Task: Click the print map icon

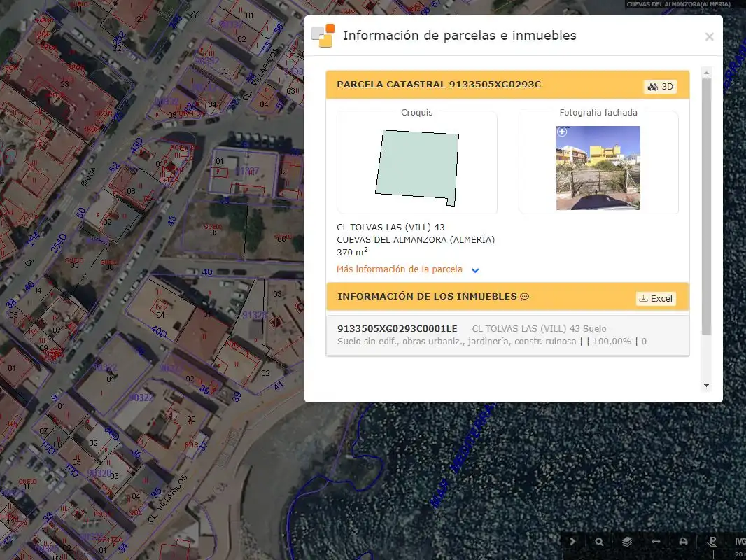Action: [x=683, y=541]
